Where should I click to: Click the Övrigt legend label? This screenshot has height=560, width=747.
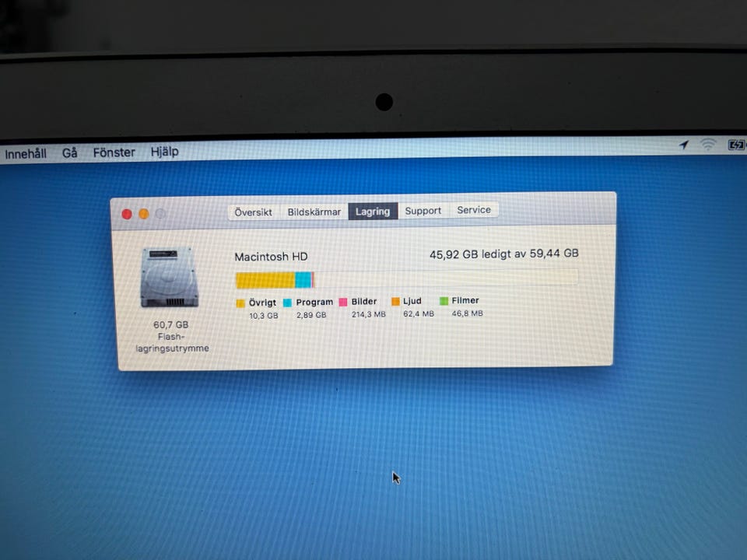click(x=262, y=303)
